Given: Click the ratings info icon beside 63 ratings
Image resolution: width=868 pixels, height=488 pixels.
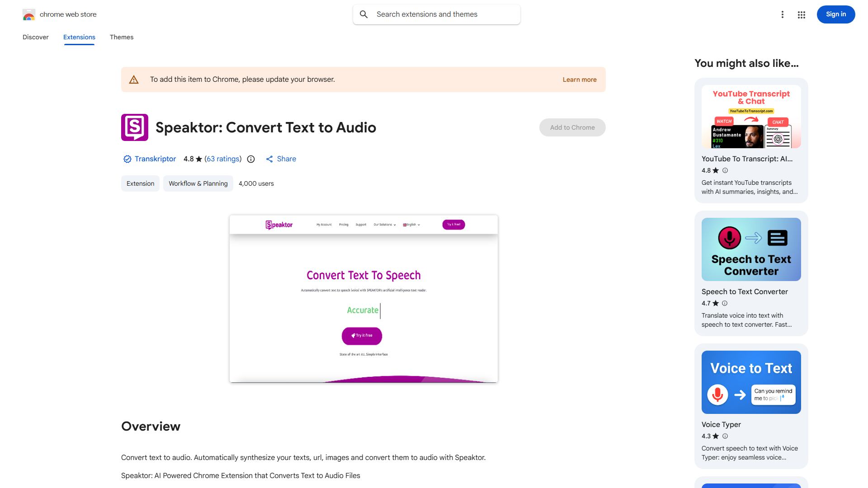Looking at the screenshot, I should click(x=251, y=159).
